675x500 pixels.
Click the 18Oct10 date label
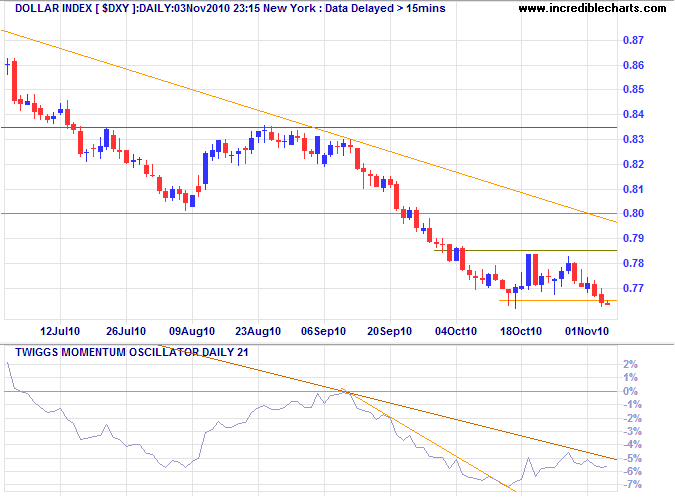[521, 331]
